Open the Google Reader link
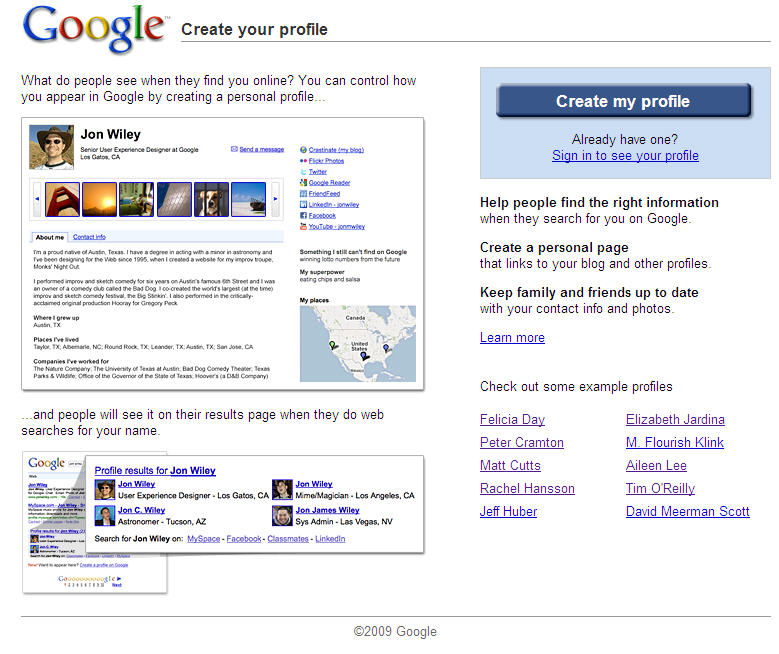The width and height of the screenshot is (779, 654). coord(329,182)
